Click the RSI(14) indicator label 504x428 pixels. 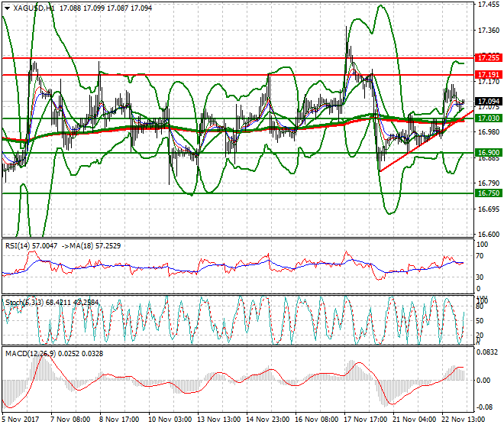click(20, 247)
